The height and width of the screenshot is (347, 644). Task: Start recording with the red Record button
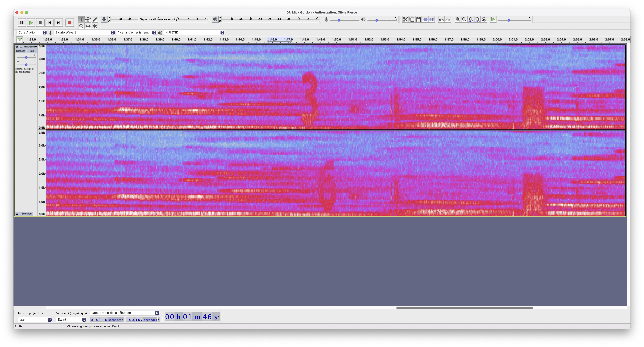tap(70, 23)
